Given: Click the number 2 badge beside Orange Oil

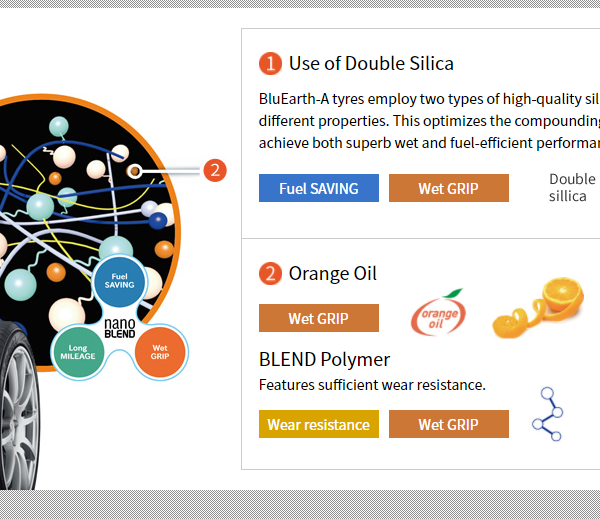Looking at the screenshot, I should click(x=270, y=274).
